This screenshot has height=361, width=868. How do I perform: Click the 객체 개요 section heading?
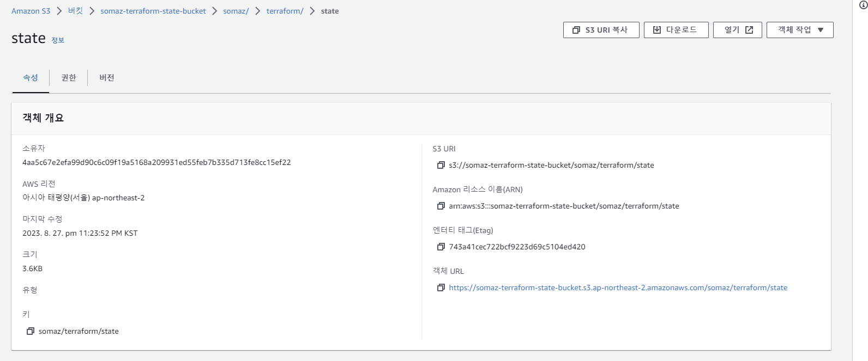[43, 118]
